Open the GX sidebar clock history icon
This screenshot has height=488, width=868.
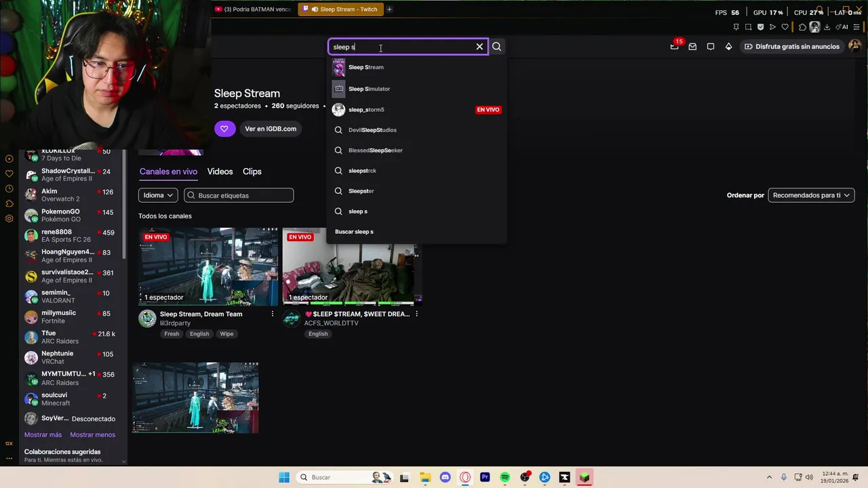tap(9, 188)
